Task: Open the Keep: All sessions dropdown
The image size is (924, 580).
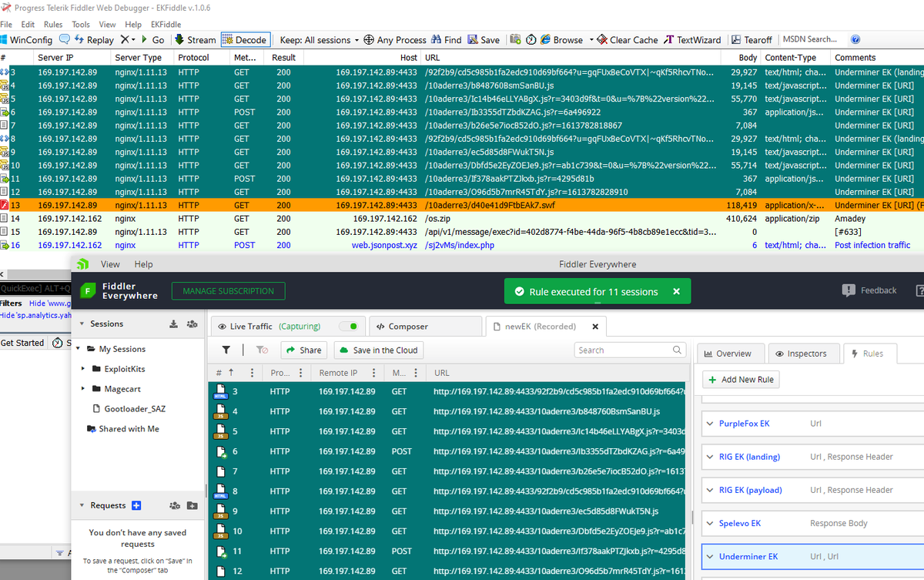Action: pos(320,39)
